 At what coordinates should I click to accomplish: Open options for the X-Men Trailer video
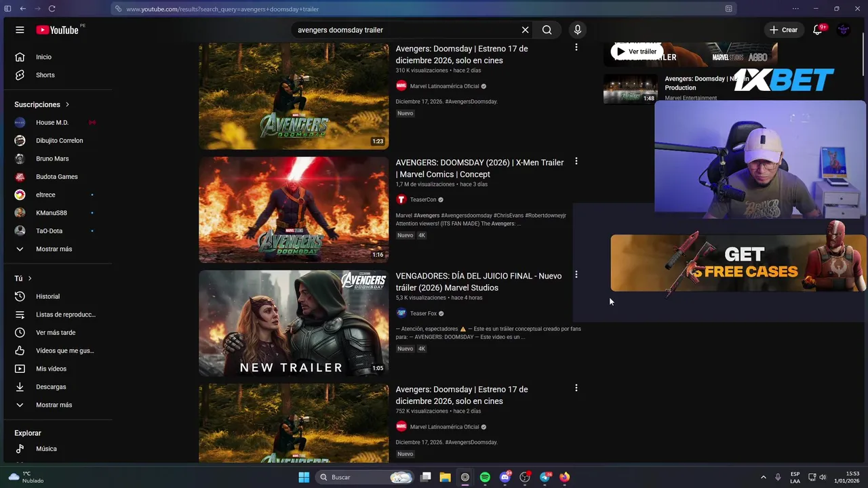576,161
